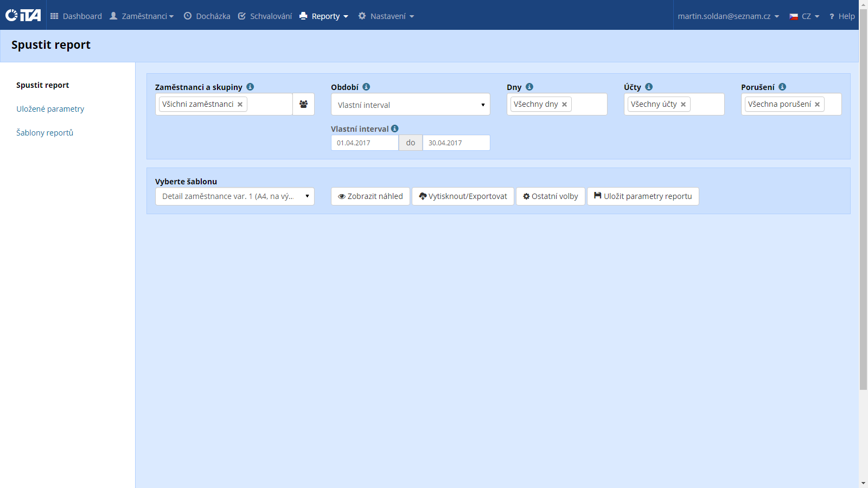Open the CZ language selector
Screen dimensions: 868x488
(805, 16)
